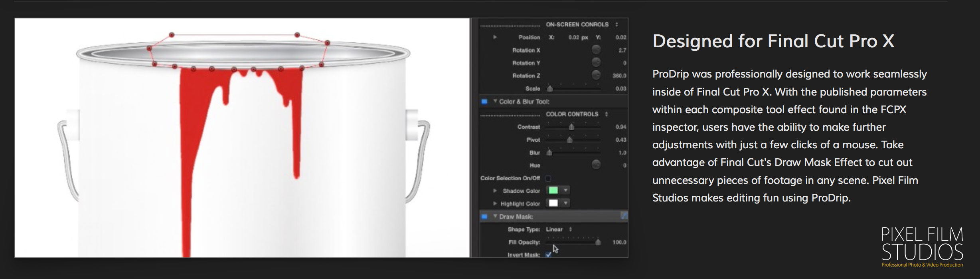Click the Pivot slider handle
980x279 pixels.
tap(570, 139)
